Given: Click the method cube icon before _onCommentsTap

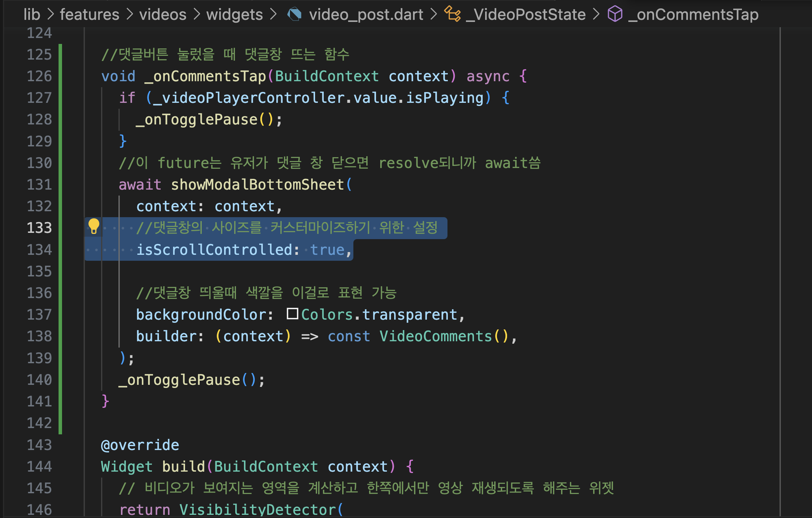Looking at the screenshot, I should (x=615, y=14).
